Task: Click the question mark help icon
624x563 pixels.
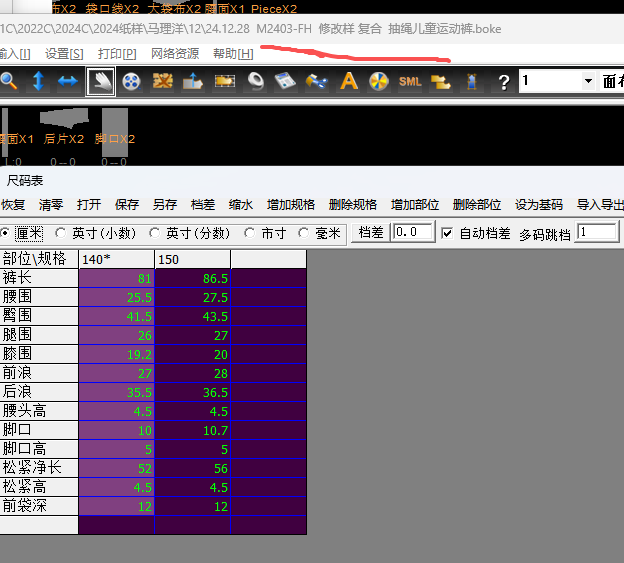Action: point(503,81)
